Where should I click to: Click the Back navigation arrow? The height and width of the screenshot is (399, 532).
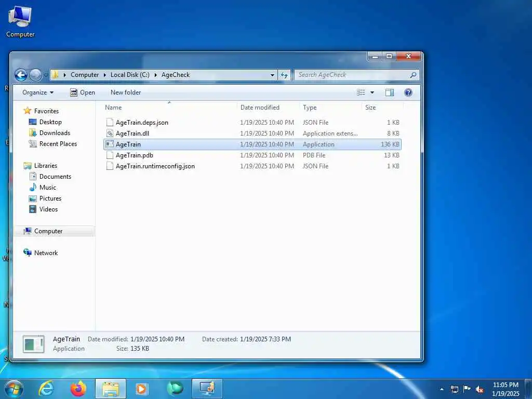21,75
